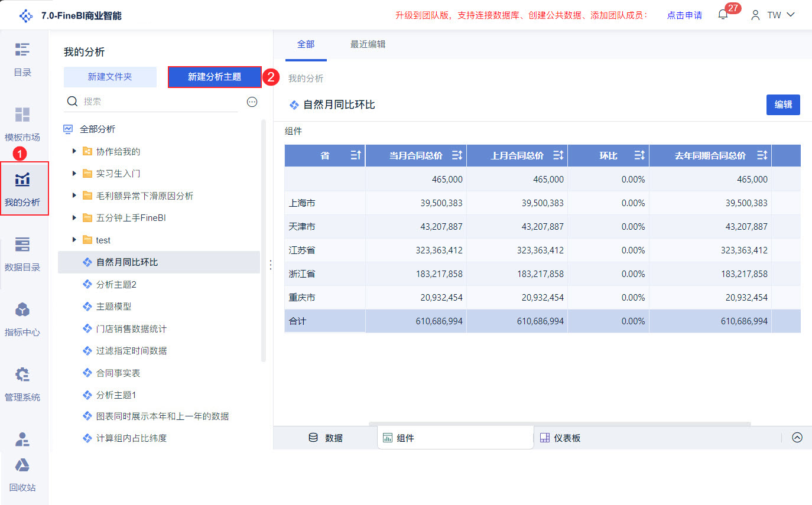Click the 升级到团队版 upgrade notice text
The height and width of the screenshot is (505, 812).
point(521,15)
